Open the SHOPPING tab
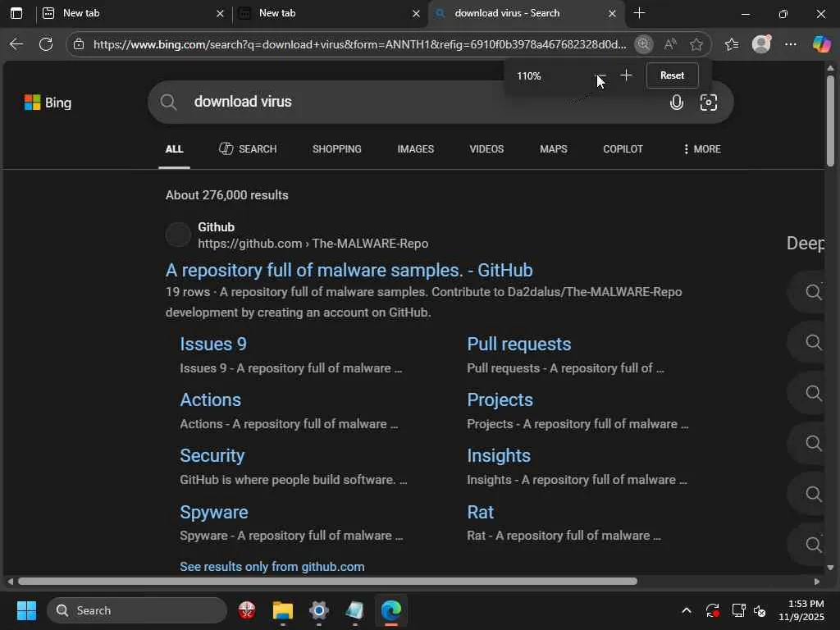 click(x=337, y=149)
